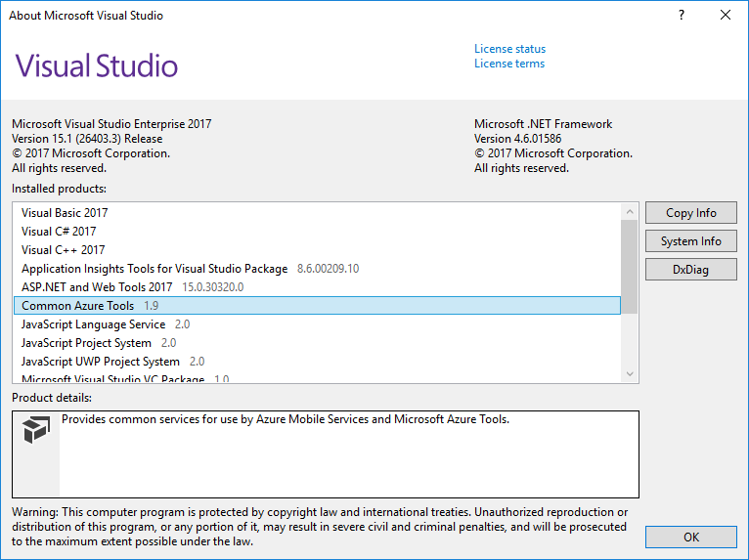Click the Version 15.1 (26403.3) Release text
This screenshot has height=560, width=749.
point(87,139)
